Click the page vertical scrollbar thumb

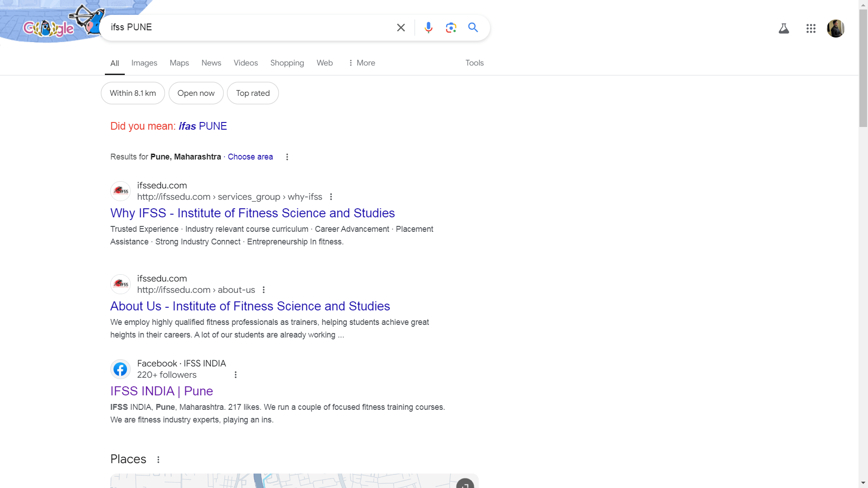(x=863, y=68)
